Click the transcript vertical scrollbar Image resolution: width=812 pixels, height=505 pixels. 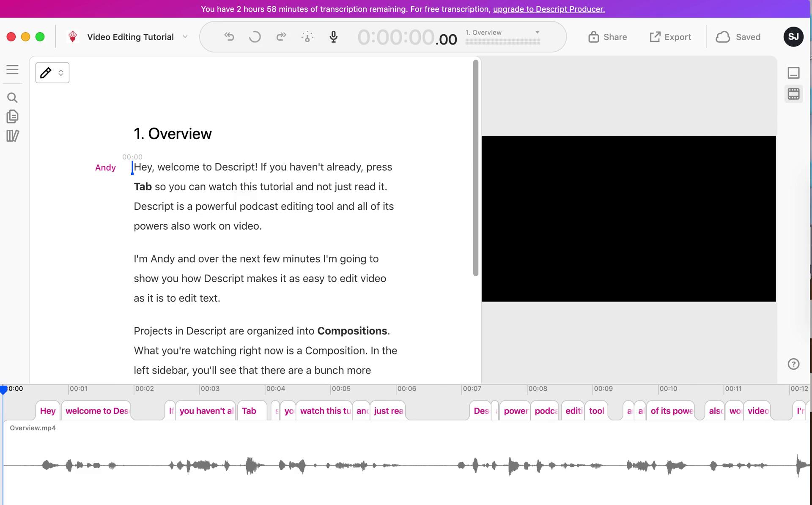pos(475,168)
